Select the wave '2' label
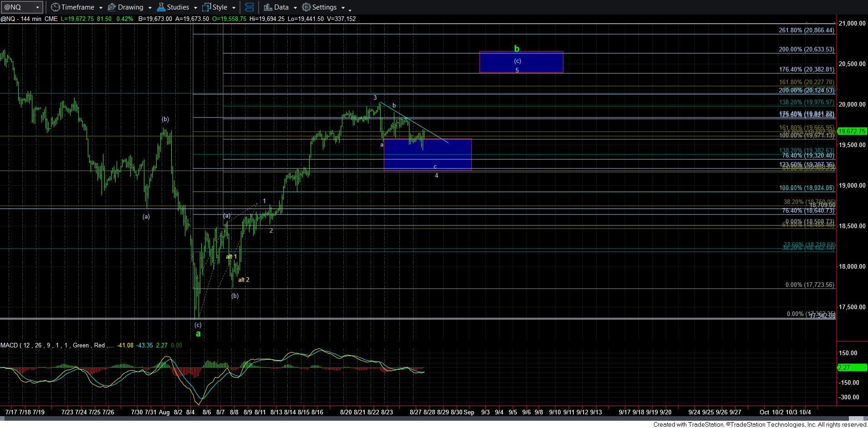Image resolution: width=868 pixels, height=428 pixels. 271,231
